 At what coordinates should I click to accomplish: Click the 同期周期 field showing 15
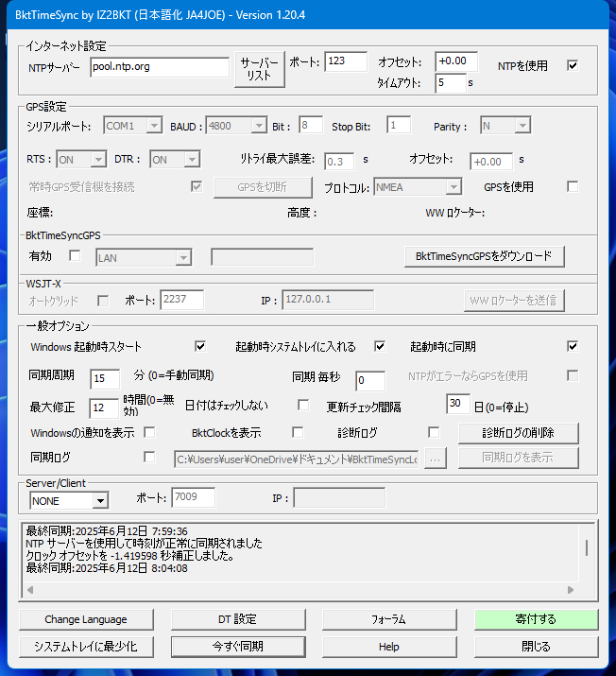(105, 379)
